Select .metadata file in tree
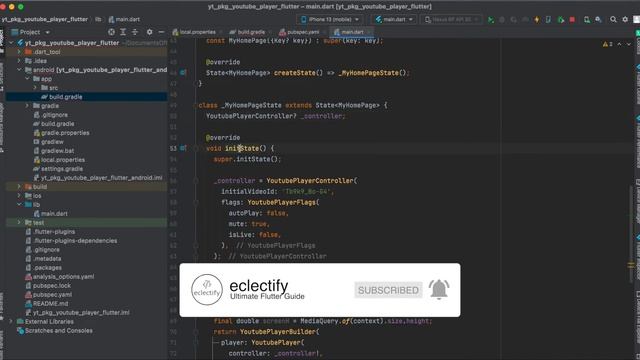Image resolution: width=640 pixels, height=360 pixels. (47, 258)
